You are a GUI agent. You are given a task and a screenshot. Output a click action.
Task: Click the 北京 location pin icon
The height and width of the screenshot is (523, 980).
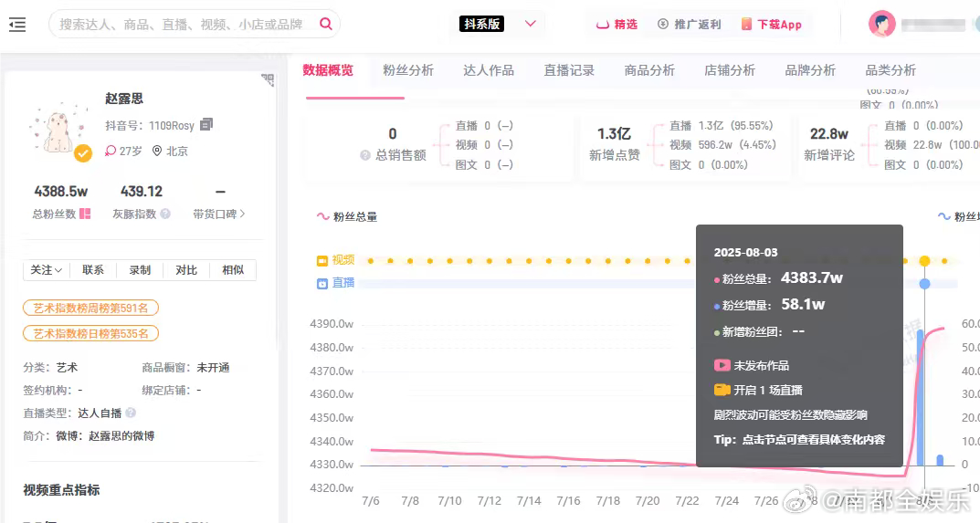tap(157, 151)
